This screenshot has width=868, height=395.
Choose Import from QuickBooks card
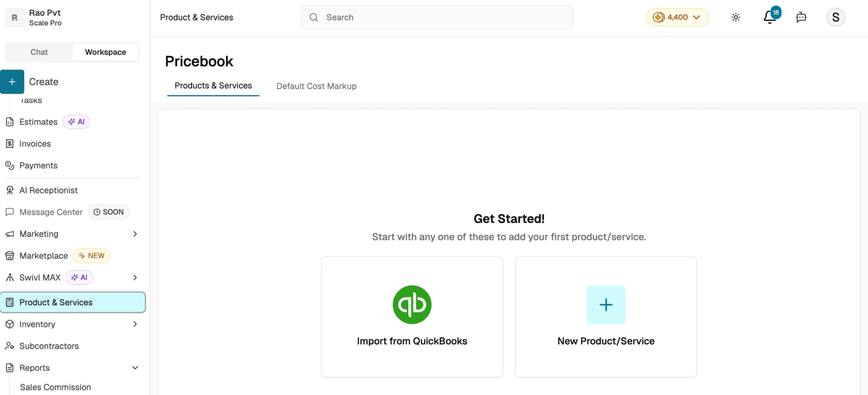coord(412,317)
